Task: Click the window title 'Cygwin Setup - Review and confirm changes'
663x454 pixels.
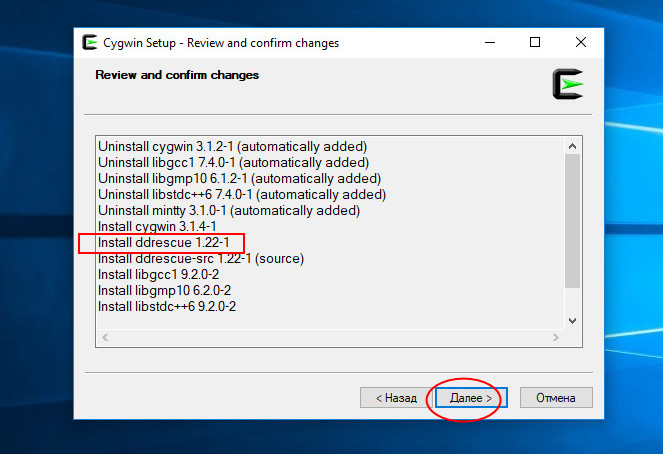Action: click(221, 43)
